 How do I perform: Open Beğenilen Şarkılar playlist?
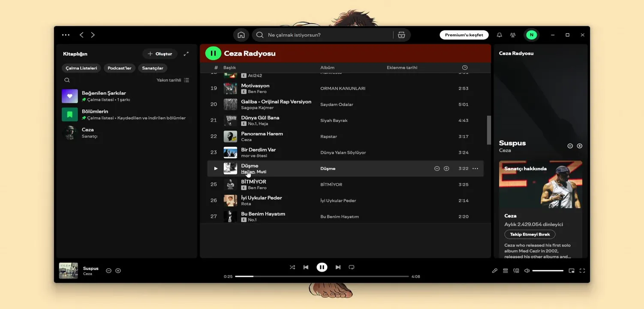pyautogui.click(x=126, y=96)
